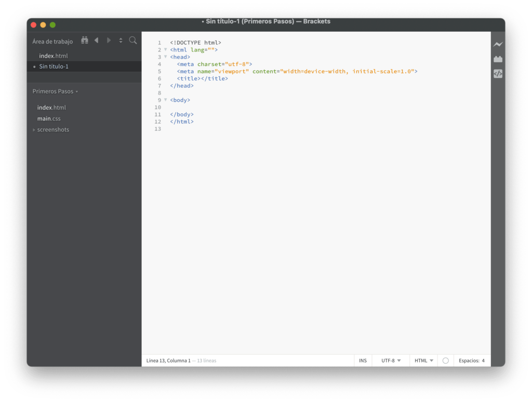
Task: Switch to the index.html working file
Action: point(54,56)
